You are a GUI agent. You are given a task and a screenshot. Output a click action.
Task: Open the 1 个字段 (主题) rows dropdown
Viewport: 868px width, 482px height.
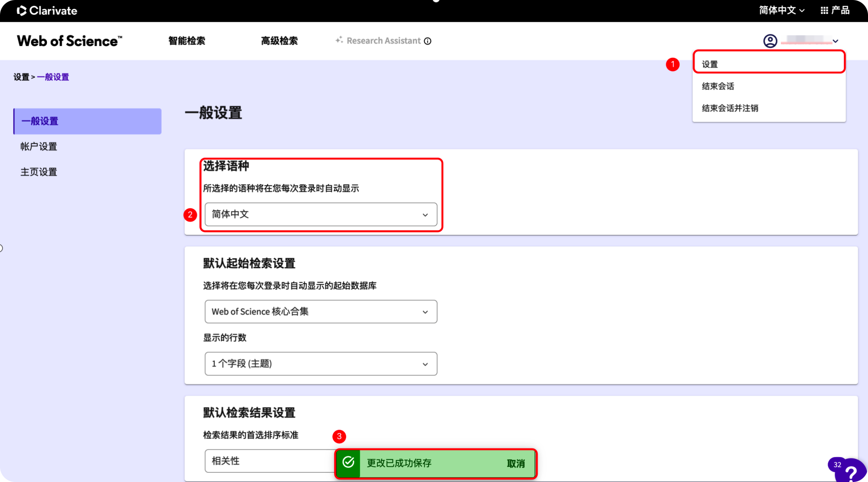[321, 364]
